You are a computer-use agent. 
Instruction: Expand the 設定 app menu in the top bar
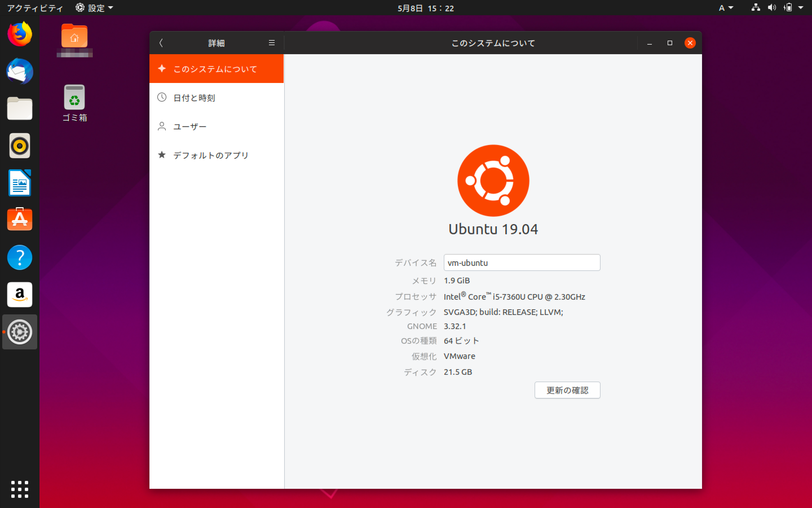click(x=94, y=8)
